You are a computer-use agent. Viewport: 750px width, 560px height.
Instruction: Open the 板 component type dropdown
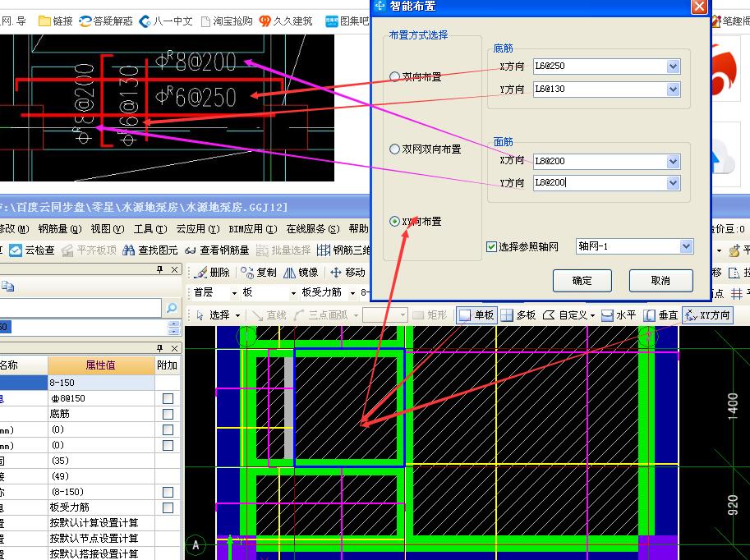(293, 292)
